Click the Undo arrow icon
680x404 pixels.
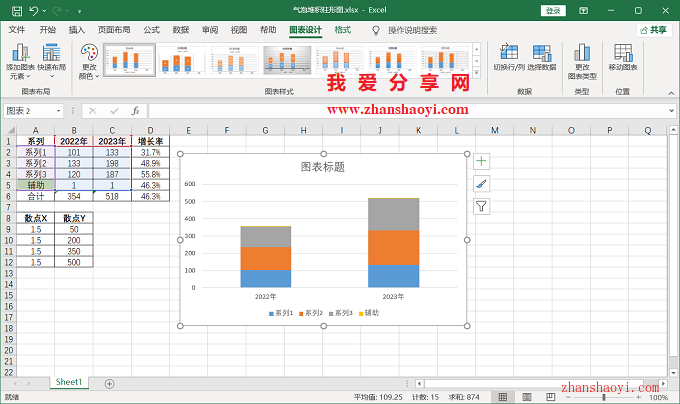click(x=34, y=10)
